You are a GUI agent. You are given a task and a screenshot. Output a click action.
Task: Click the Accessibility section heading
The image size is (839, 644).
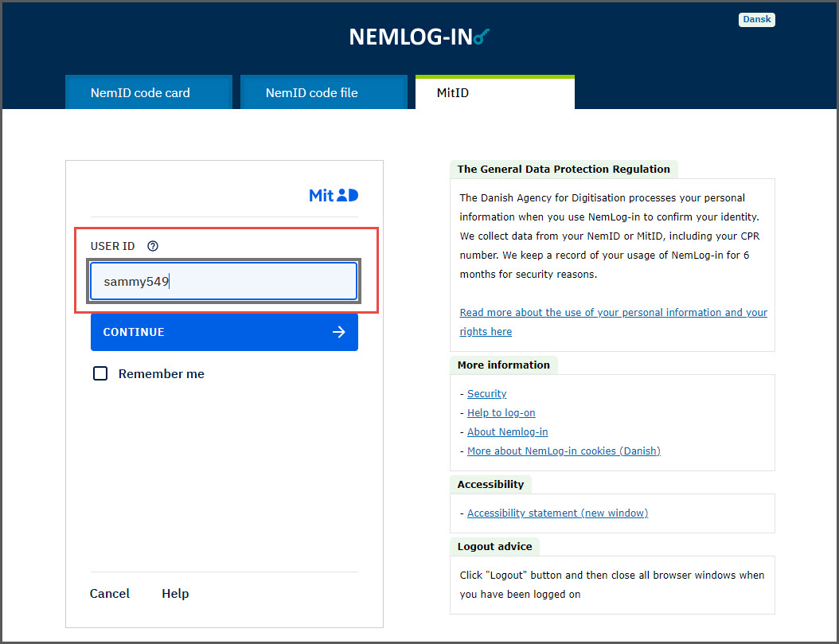pyautogui.click(x=490, y=484)
